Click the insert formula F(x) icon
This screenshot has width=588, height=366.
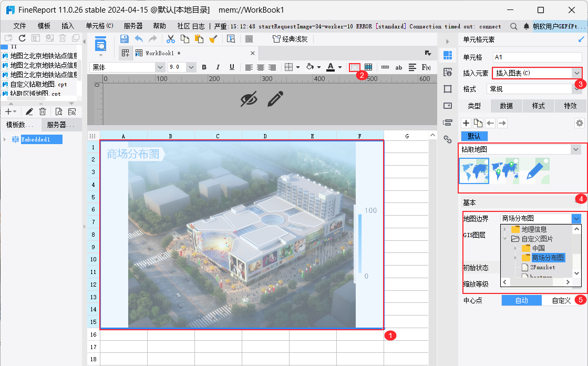coord(426,67)
